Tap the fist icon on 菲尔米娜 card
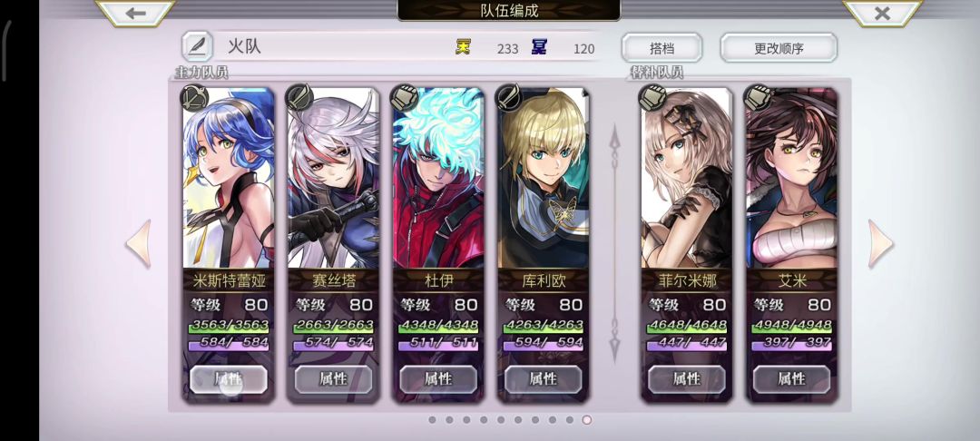Screen dimensions: 980x441 (653, 98)
